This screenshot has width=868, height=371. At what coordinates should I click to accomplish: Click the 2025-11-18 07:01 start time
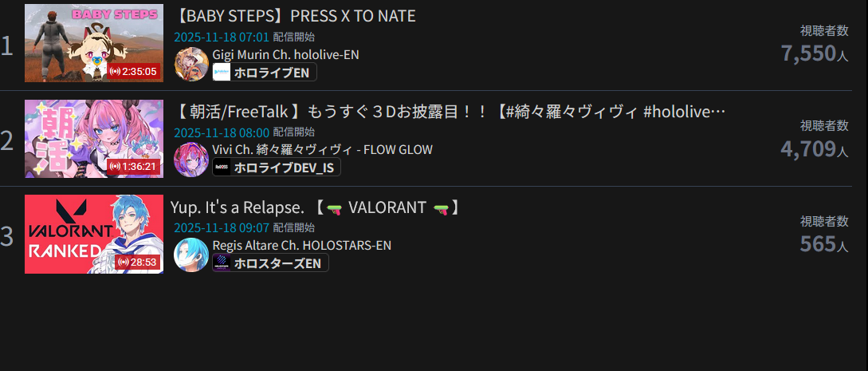pos(222,37)
